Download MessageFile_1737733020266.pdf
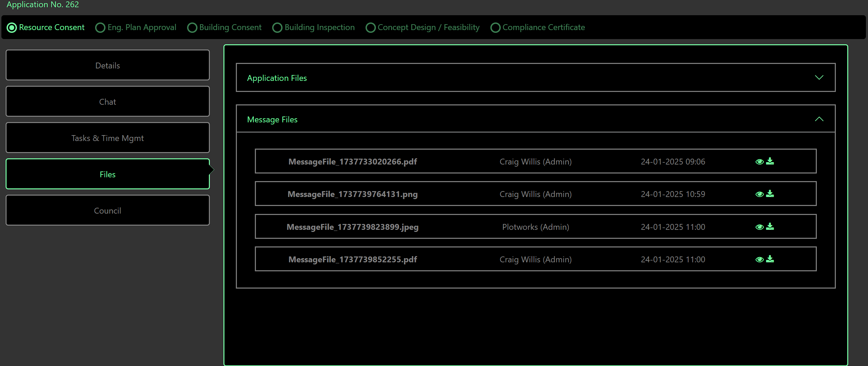The width and height of the screenshot is (868, 366). coord(770,161)
